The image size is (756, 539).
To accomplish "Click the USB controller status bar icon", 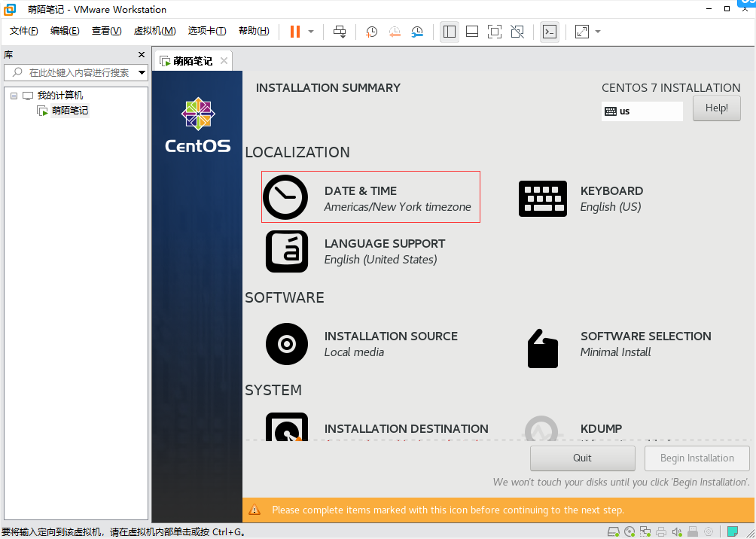I will click(x=692, y=532).
